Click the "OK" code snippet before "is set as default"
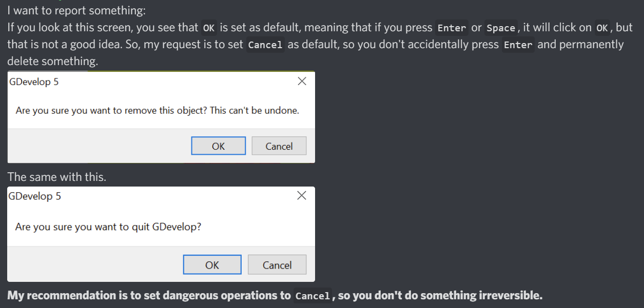Viewport: 644px width, 308px height. point(209,28)
